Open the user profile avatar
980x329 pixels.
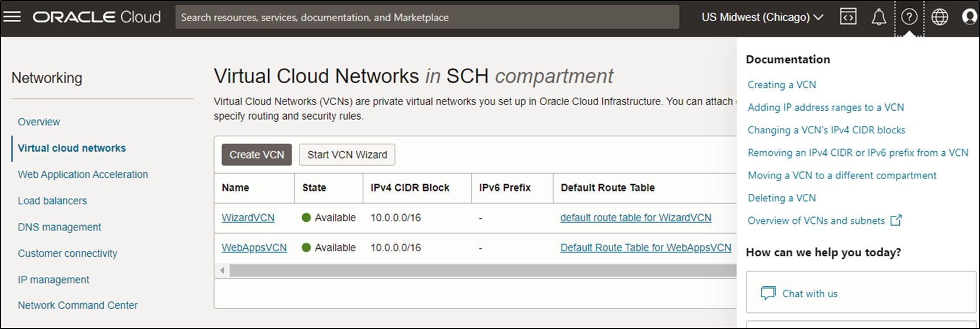(x=970, y=17)
